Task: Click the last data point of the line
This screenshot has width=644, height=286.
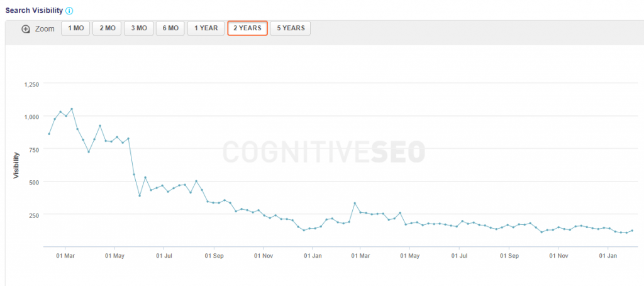Action: 632,231
